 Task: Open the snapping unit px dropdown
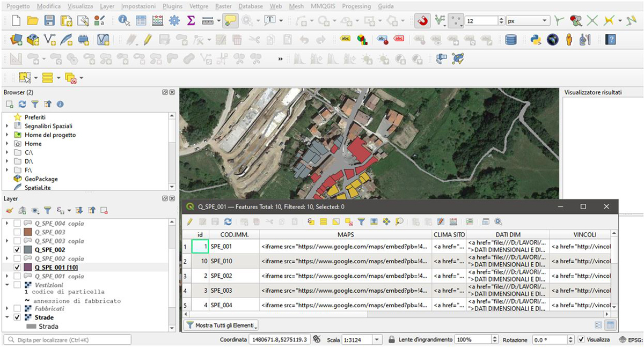[528, 21]
